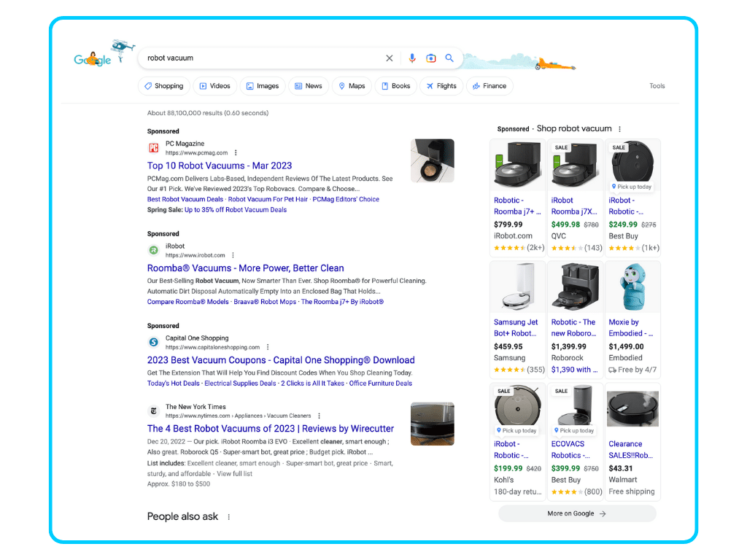This screenshot has height=560, width=747.
Task: Open options dots next to pcmag.com URL
Action: (236, 153)
